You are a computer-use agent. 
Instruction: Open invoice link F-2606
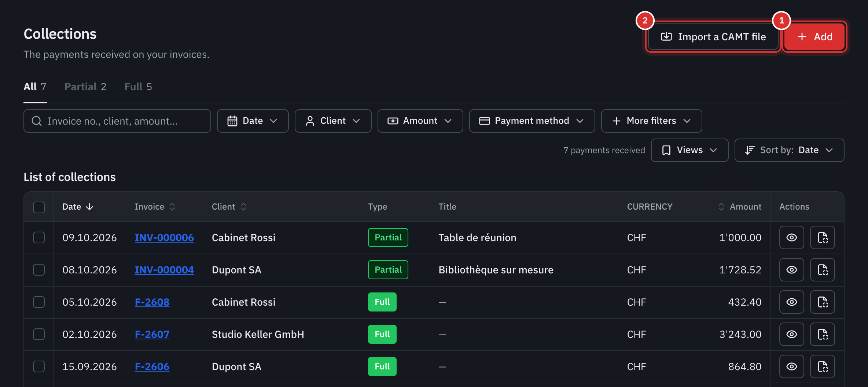click(x=152, y=366)
